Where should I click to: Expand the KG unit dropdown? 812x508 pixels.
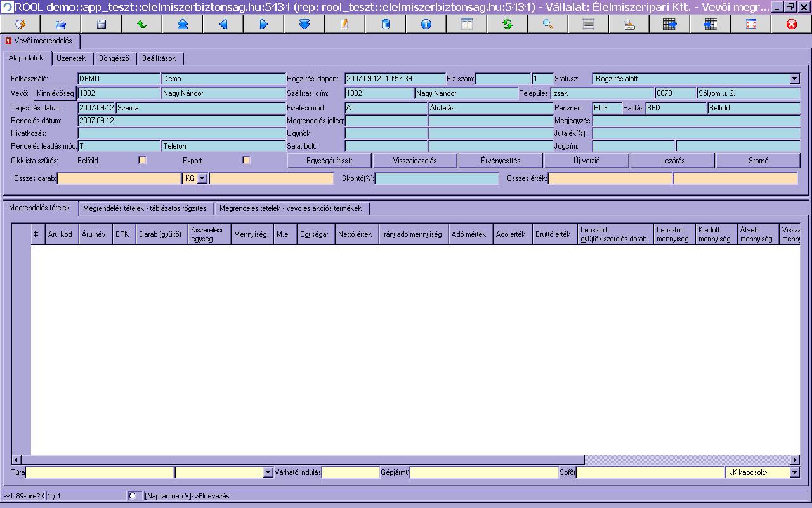202,179
